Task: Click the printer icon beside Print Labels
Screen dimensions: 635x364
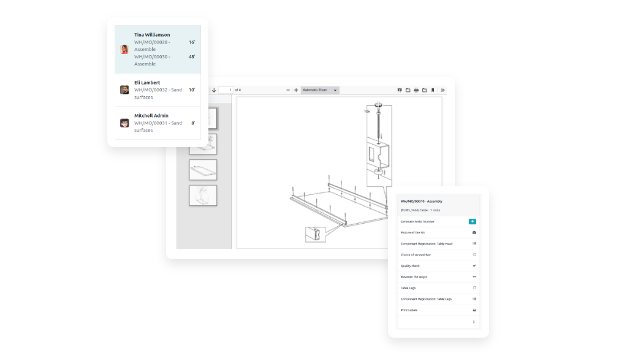Action: point(474,310)
